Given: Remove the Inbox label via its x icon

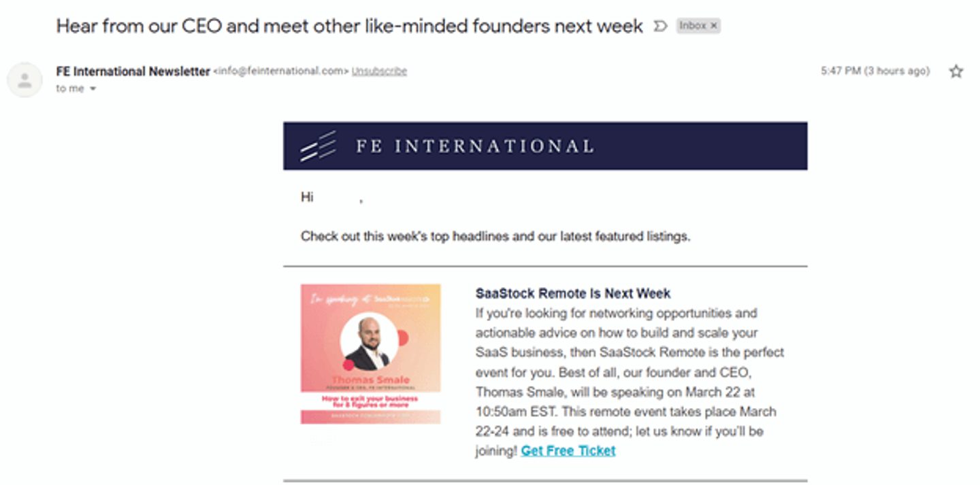Looking at the screenshot, I should [x=713, y=25].
